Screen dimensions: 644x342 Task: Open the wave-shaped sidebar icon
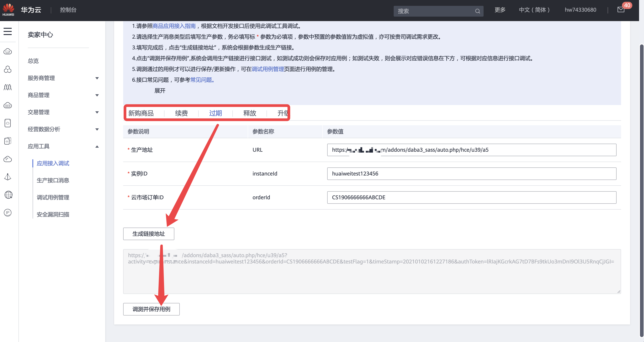pos(8,87)
